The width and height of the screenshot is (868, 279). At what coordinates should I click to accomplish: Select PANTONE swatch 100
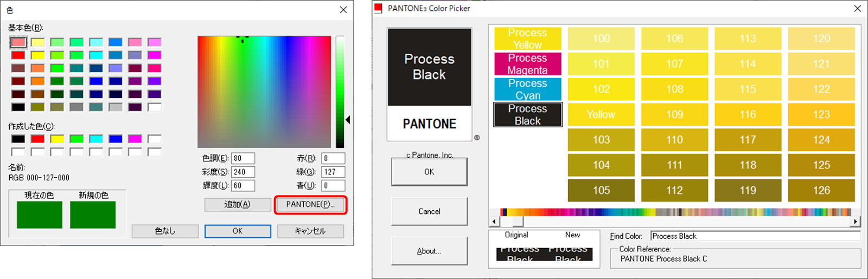601,38
